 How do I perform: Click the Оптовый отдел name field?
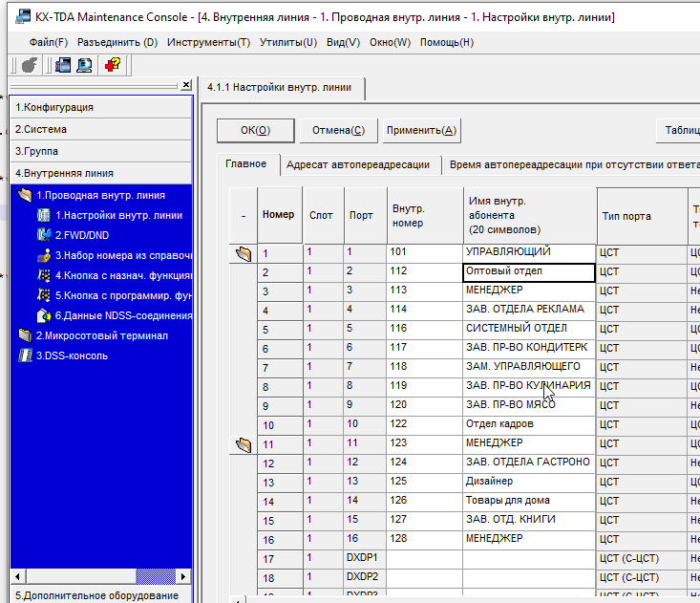click(529, 272)
